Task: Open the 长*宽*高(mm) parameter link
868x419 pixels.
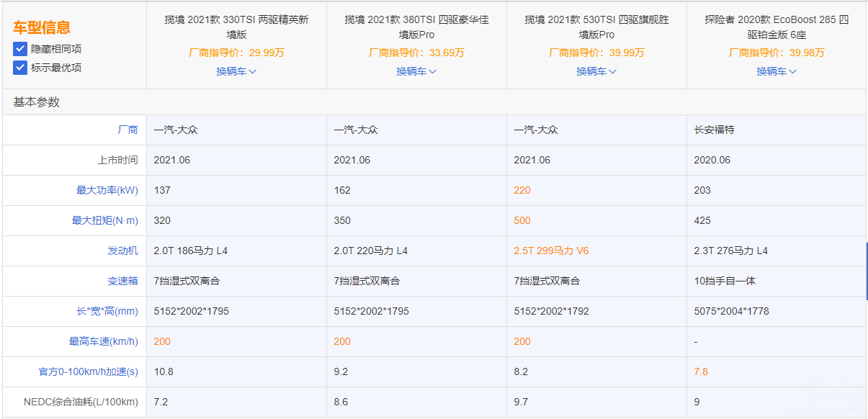Action: (x=106, y=311)
